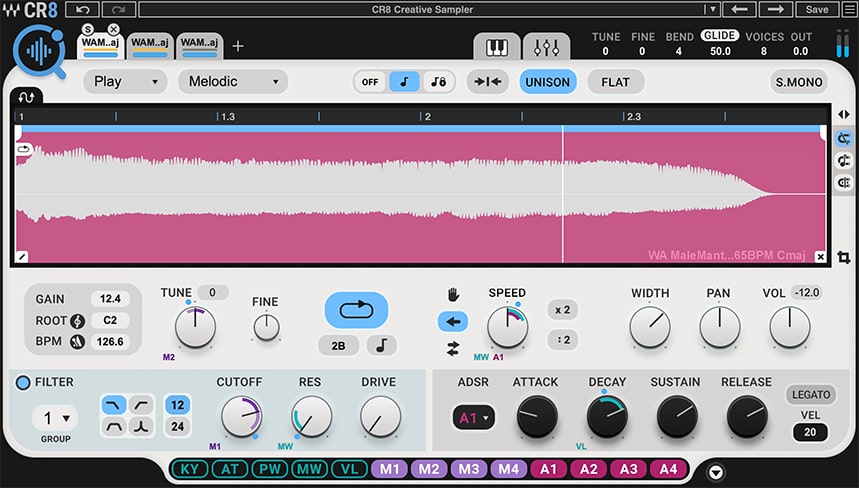Open the ADSR A1 selector dropdown
The width and height of the screenshot is (859, 488).
coord(473,418)
